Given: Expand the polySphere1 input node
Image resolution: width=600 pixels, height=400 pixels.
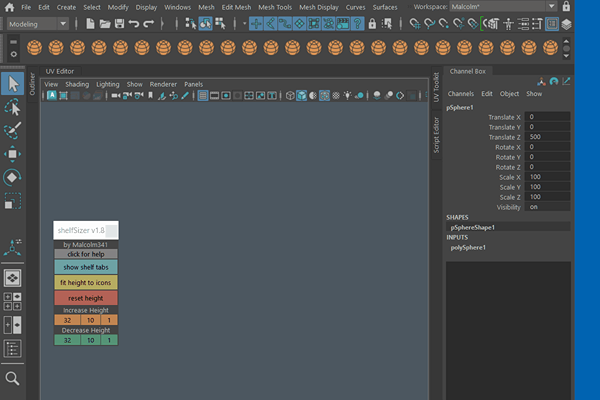Looking at the screenshot, I should coord(468,247).
